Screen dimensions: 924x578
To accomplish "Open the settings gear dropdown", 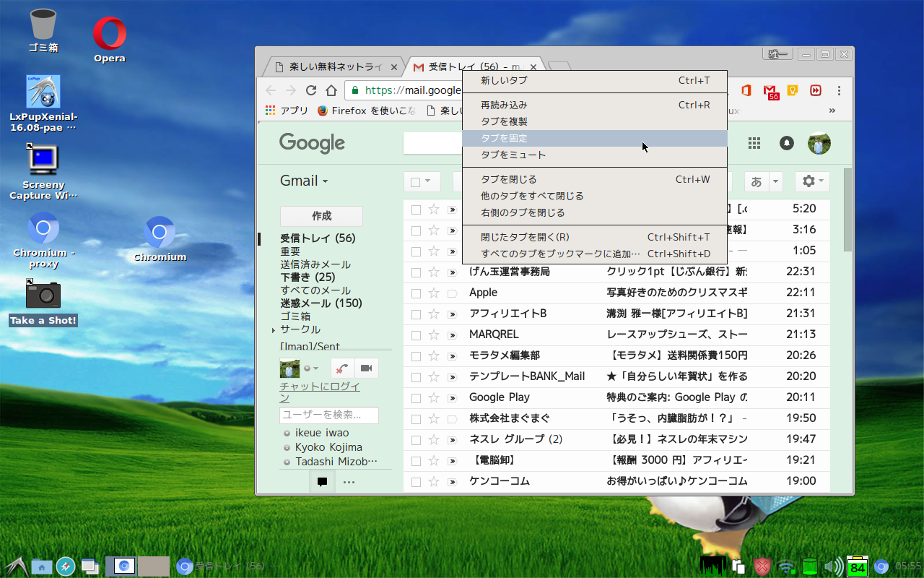I will pos(812,181).
